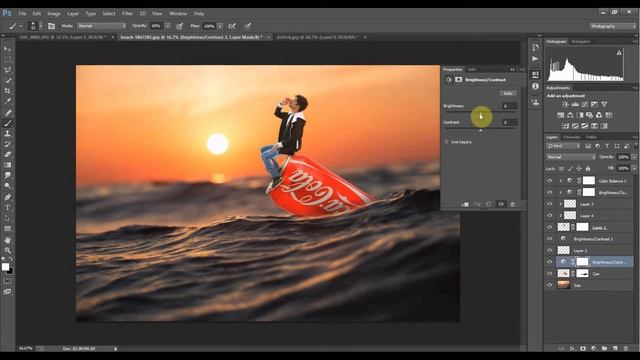Enable airbrush mode in options bar
This screenshot has width=640, height=360.
[x=232, y=26]
